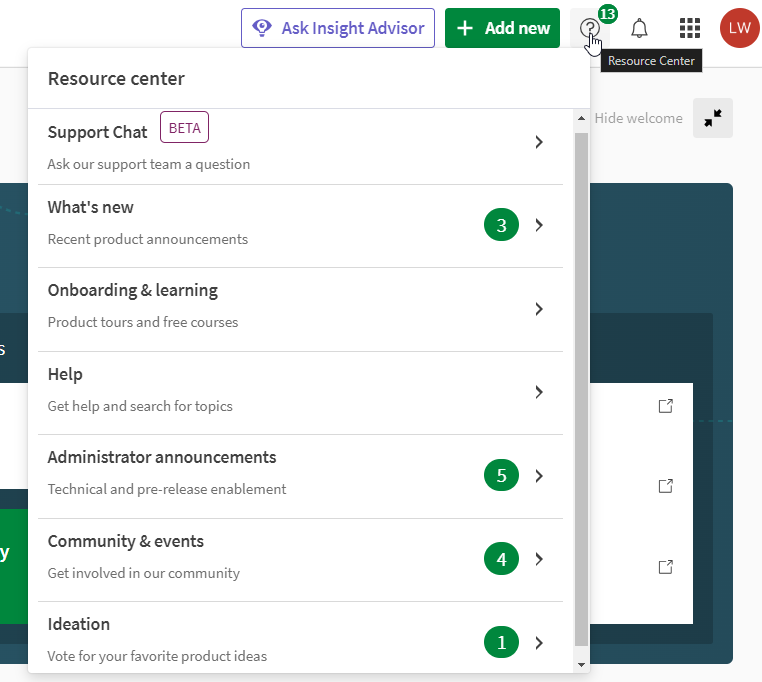Image resolution: width=762 pixels, height=682 pixels.
Task: Expand Onboarding & learning with its chevron
Action: click(538, 309)
